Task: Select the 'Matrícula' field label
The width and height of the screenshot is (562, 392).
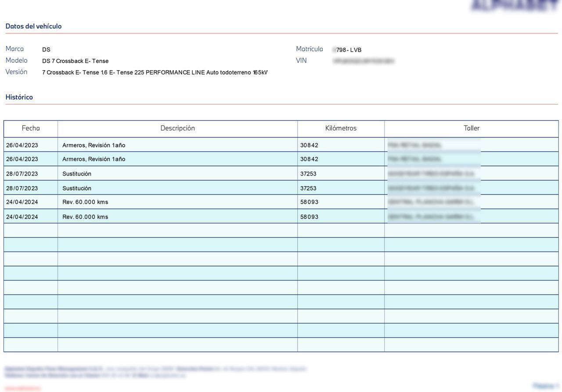Action: pos(310,49)
